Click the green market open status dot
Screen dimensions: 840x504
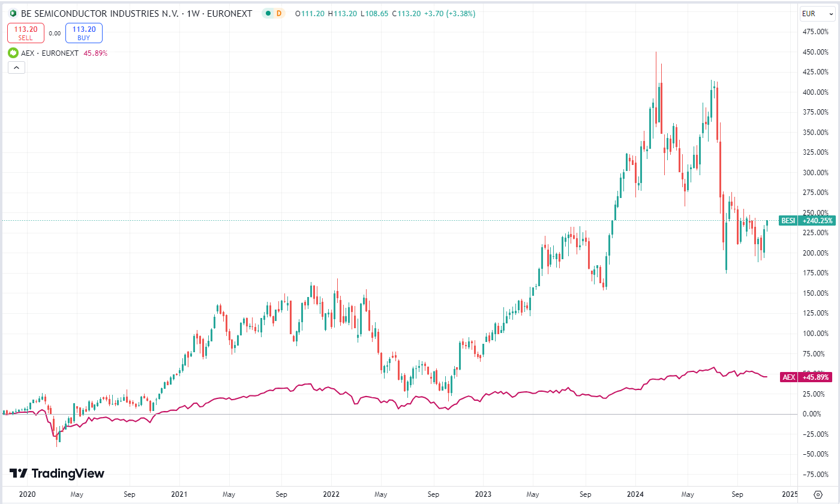click(x=268, y=13)
